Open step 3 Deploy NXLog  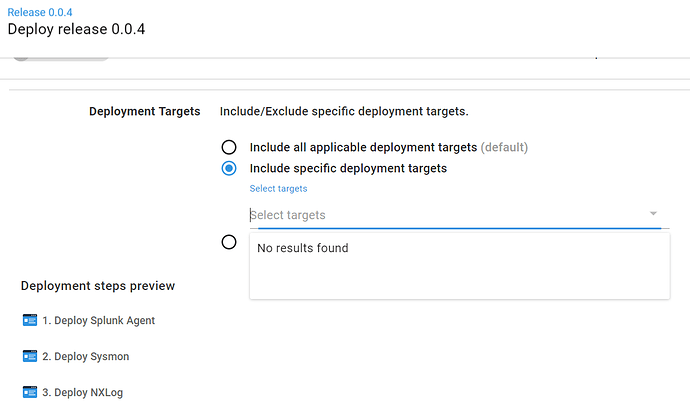pyautogui.click(x=83, y=392)
